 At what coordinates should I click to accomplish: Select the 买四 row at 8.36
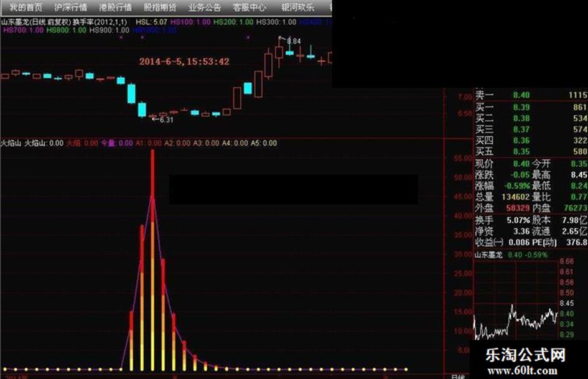point(531,141)
